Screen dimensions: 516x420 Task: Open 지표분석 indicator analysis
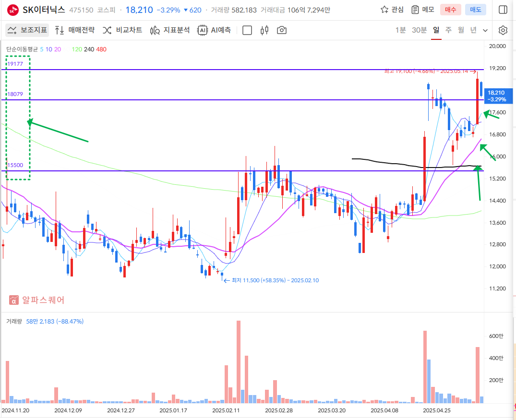[x=170, y=30]
